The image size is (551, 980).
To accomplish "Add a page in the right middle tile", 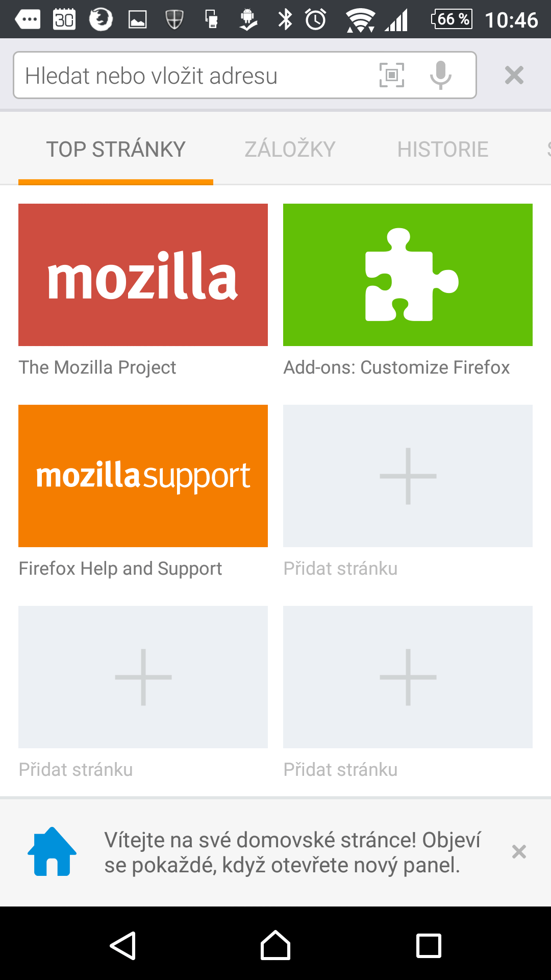I will [408, 476].
